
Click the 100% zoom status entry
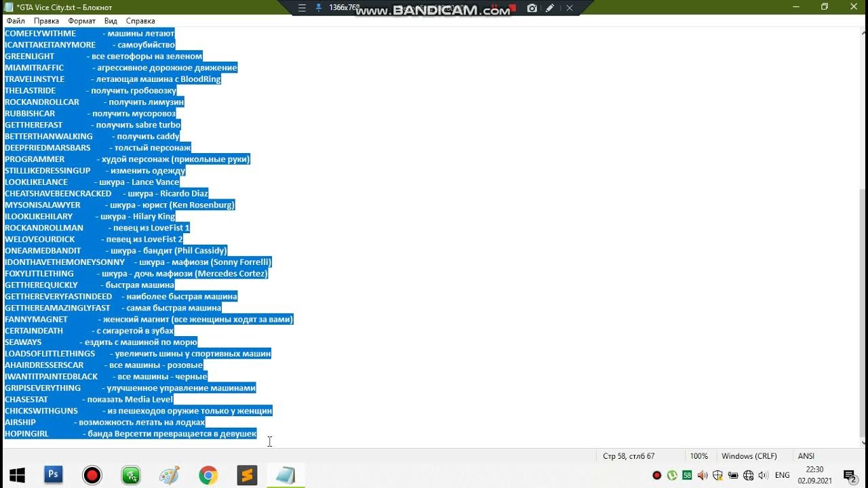(699, 456)
